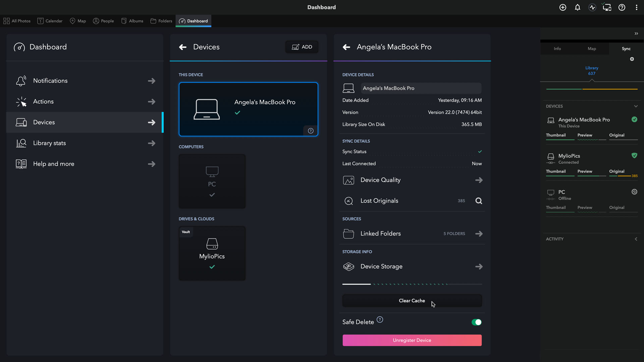The image size is (644, 362).
Task: Open the notifications bell in top bar
Action: tap(578, 7)
